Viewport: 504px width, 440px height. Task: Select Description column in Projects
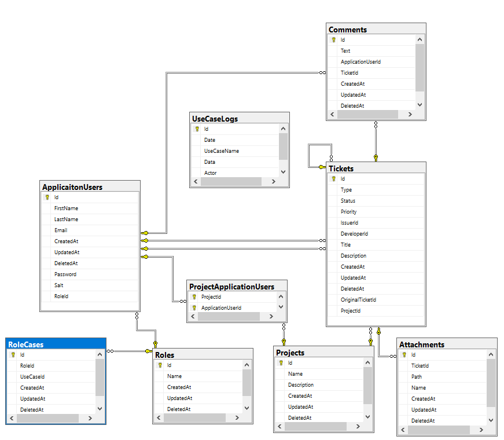319,385
